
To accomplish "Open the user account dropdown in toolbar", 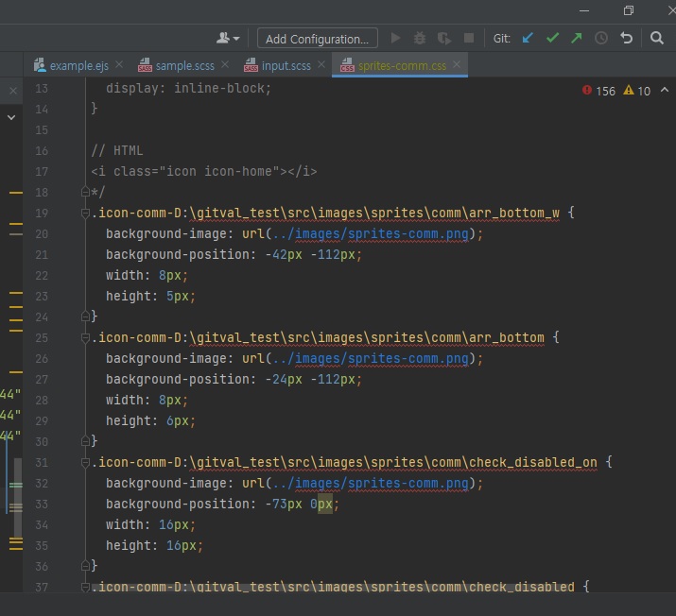I will 228,39.
